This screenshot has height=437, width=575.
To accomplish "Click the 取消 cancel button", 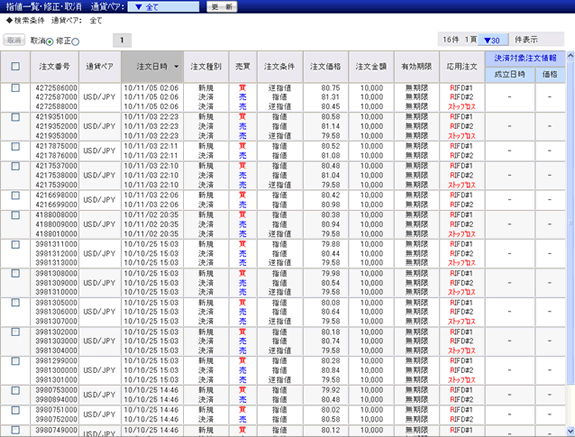I will [14, 40].
